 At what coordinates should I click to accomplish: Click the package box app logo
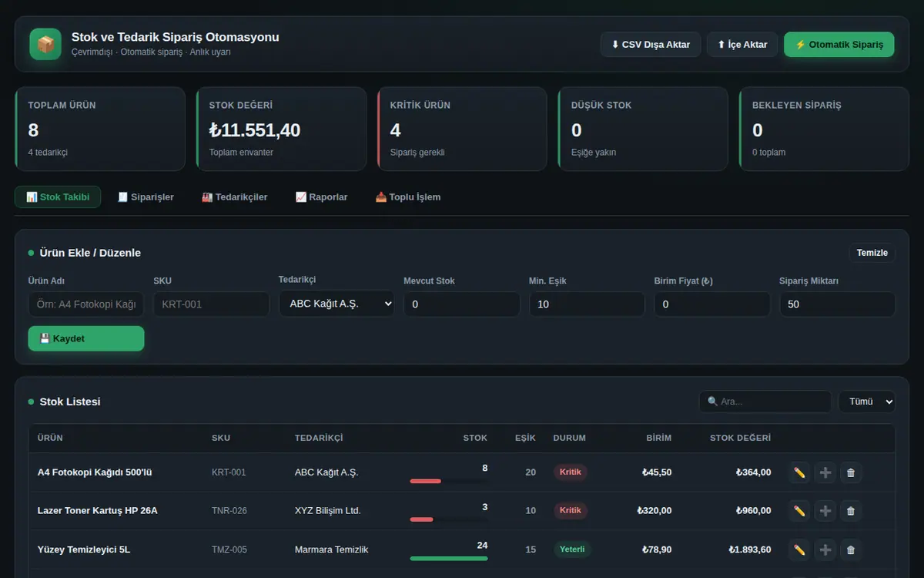coord(45,44)
